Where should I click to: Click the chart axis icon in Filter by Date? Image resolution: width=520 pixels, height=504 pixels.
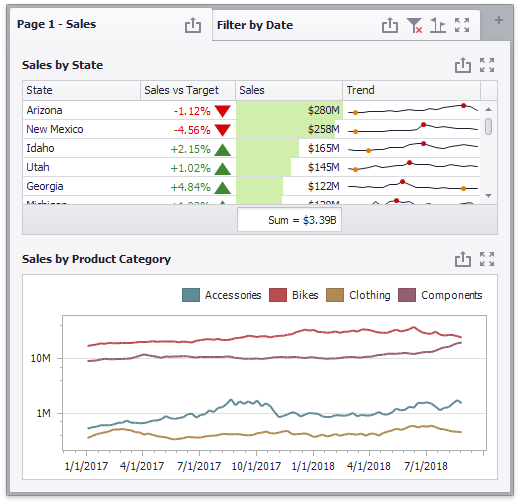point(438,25)
